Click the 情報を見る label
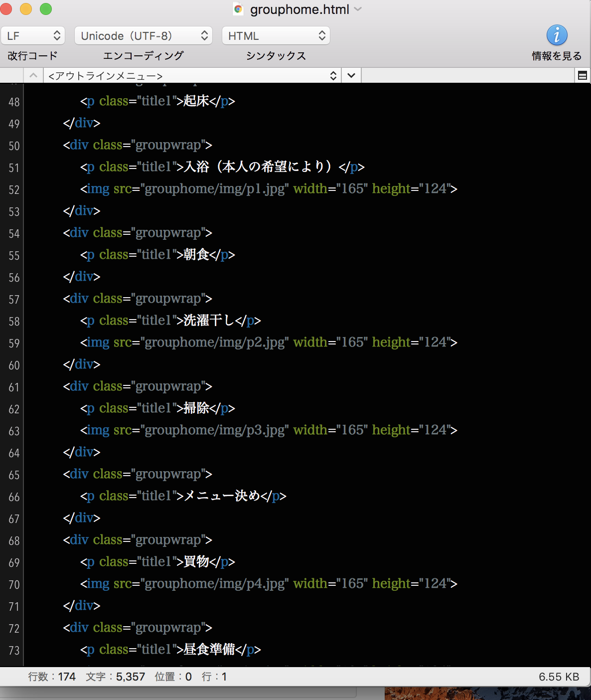Screen dimensions: 591x700 click(557, 56)
